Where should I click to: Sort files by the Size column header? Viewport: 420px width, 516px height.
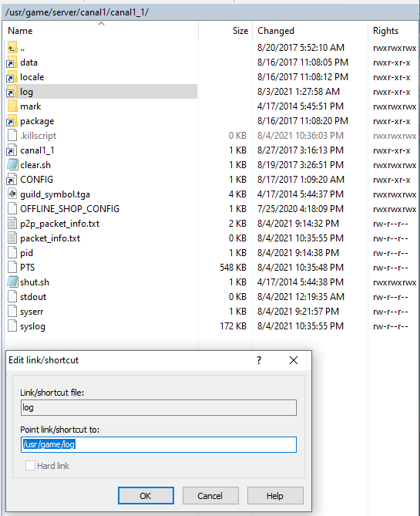240,31
